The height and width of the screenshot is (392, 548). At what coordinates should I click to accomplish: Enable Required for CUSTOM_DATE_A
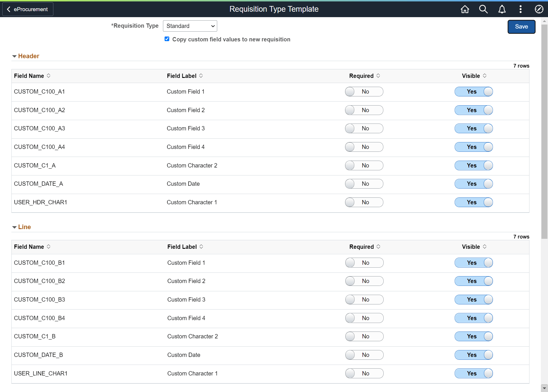(364, 184)
